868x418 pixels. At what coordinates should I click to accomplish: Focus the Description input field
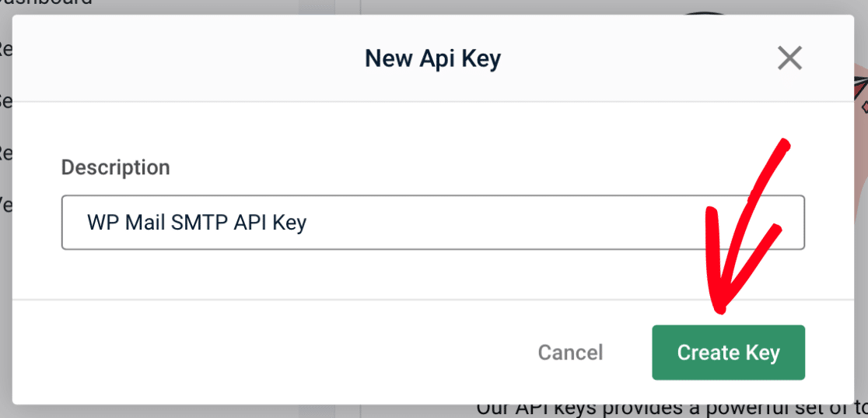(x=433, y=223)
